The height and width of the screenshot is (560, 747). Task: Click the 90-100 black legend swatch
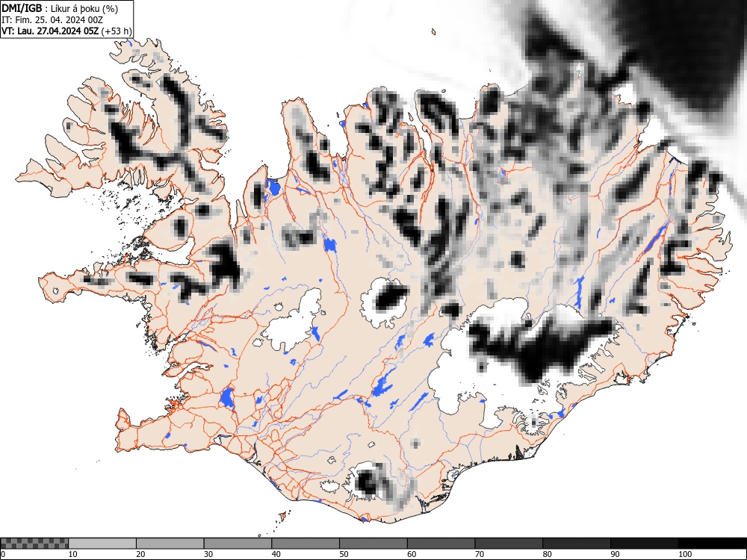(644, 544)
